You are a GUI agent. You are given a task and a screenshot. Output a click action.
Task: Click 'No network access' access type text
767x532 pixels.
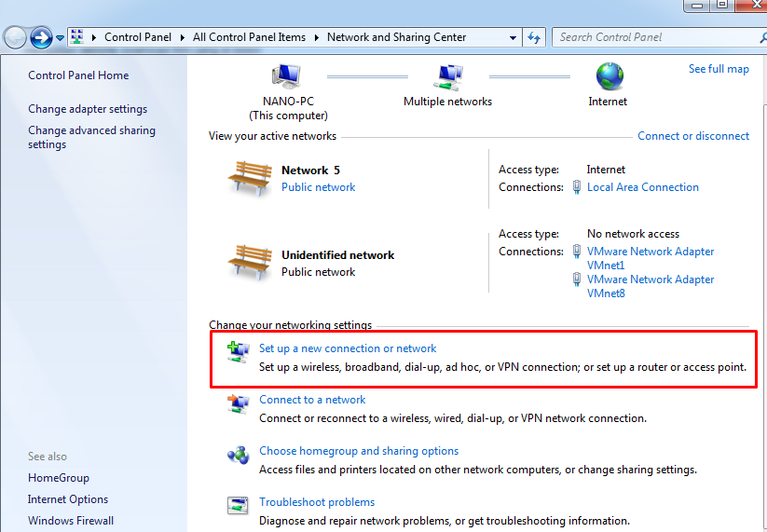633,234
